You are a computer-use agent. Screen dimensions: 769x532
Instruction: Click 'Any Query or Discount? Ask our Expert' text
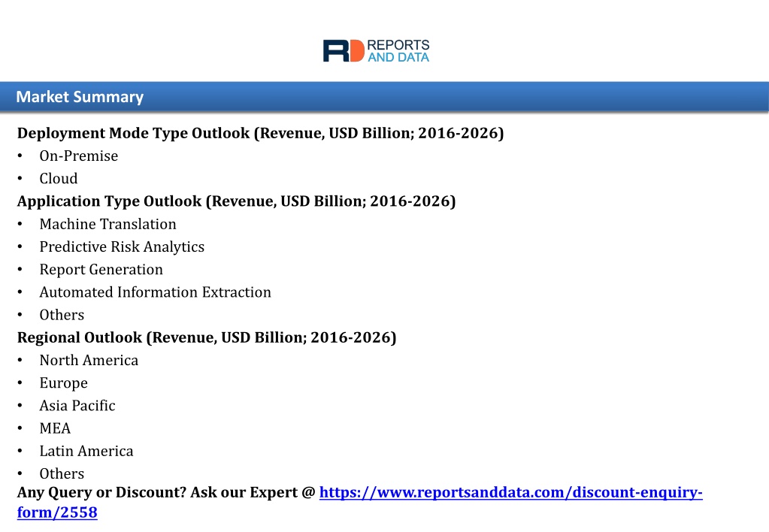pos(166,492)
